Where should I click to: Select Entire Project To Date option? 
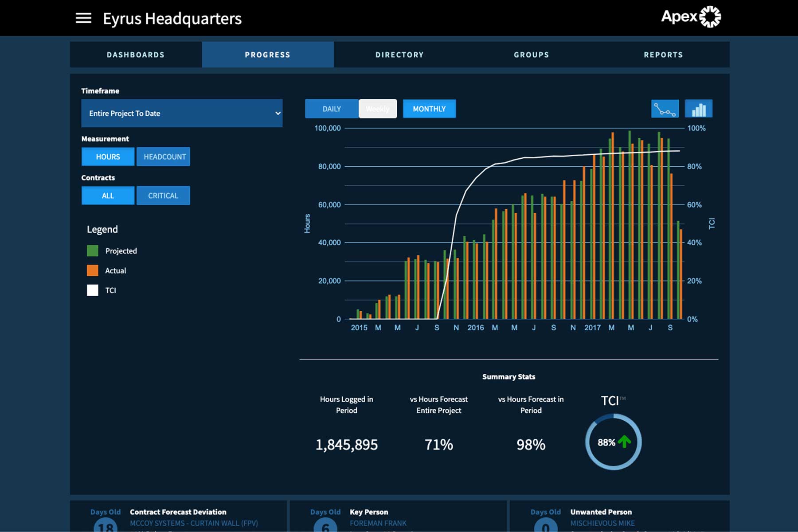point(125,113)
